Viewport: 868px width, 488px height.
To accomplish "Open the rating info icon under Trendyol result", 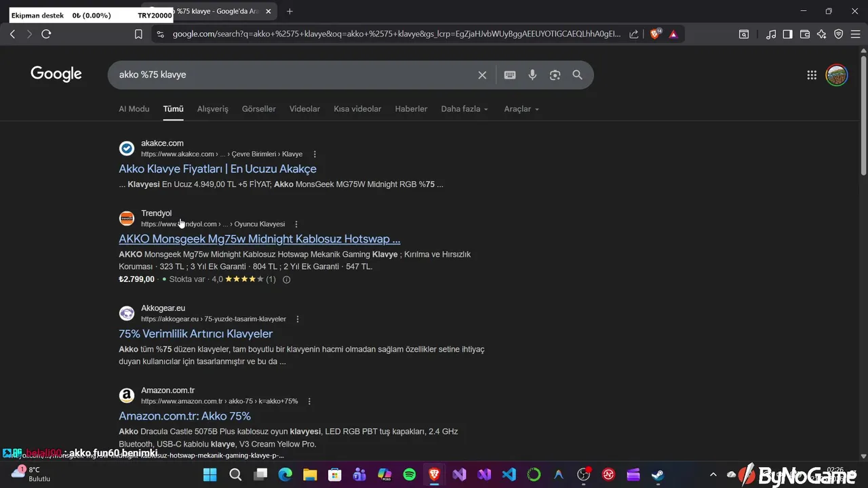I will [286, 279].
